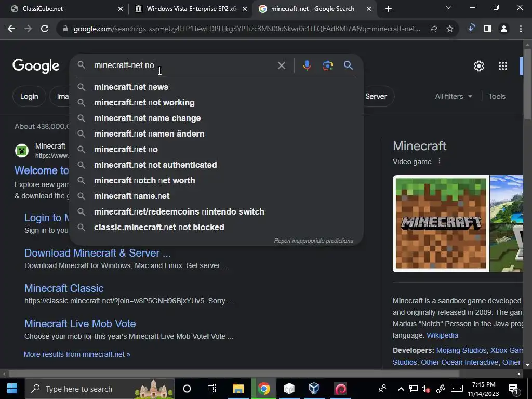
Task: Choose suggestion minecraft.net not authenticated
Action: [217, 165]
